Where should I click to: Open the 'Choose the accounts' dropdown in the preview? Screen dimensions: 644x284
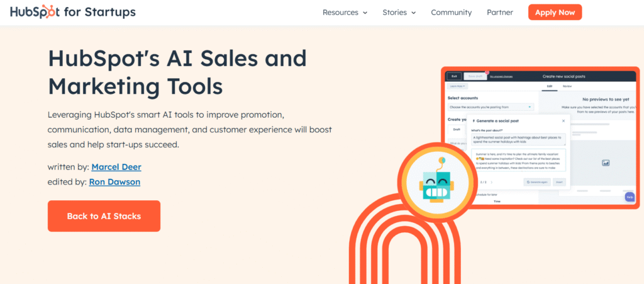coord(491,107)
